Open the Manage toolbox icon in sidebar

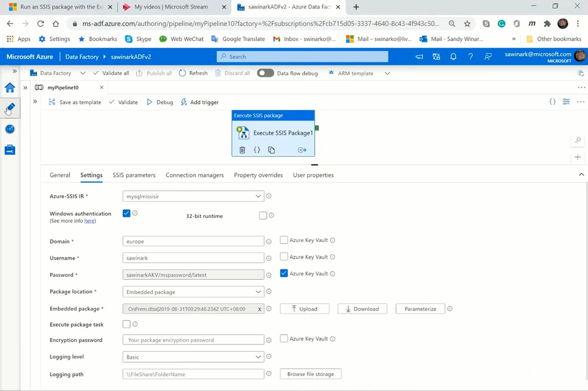pos(10,150)
